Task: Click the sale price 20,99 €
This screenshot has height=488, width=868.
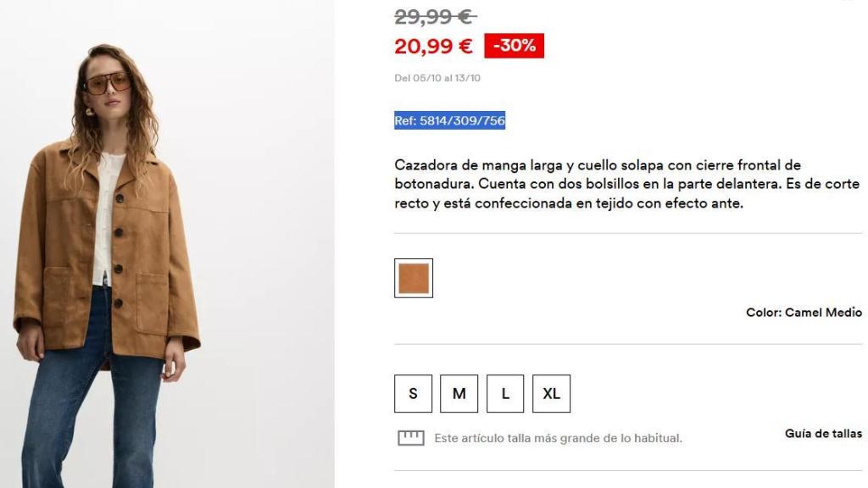Action: (433, 46)
